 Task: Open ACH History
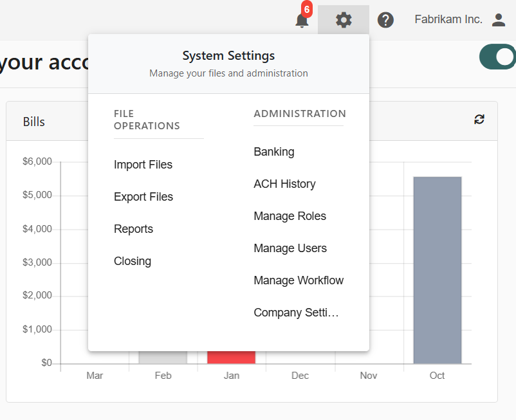point(284,184)
